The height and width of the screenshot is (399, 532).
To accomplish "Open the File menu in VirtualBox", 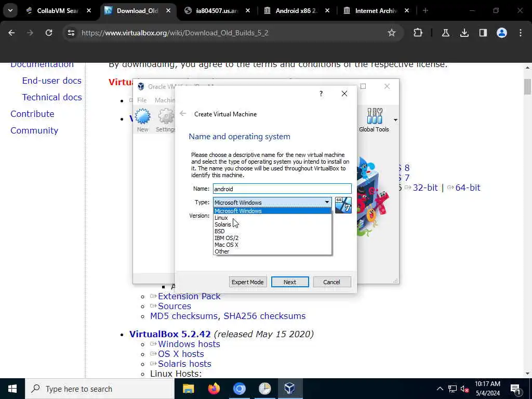I will pyautogui.click(x=142, y=100).
